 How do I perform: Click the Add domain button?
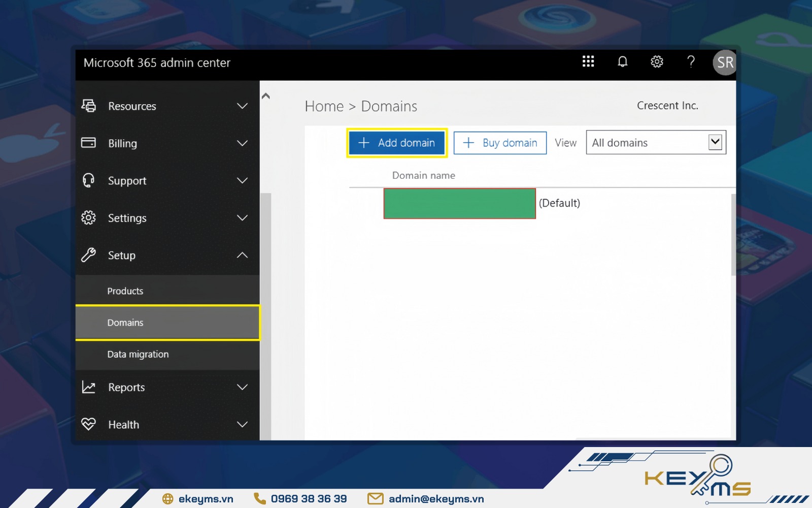[x=397, y=143]
